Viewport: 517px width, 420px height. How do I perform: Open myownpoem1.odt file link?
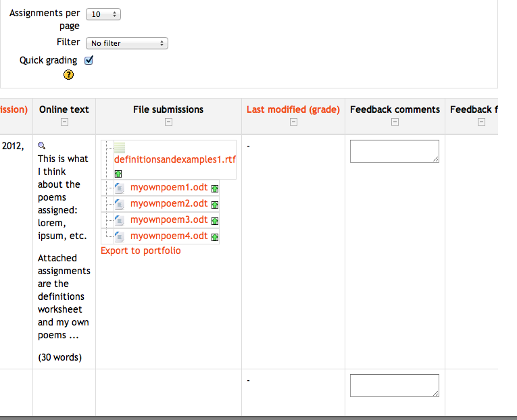point(169,187)
